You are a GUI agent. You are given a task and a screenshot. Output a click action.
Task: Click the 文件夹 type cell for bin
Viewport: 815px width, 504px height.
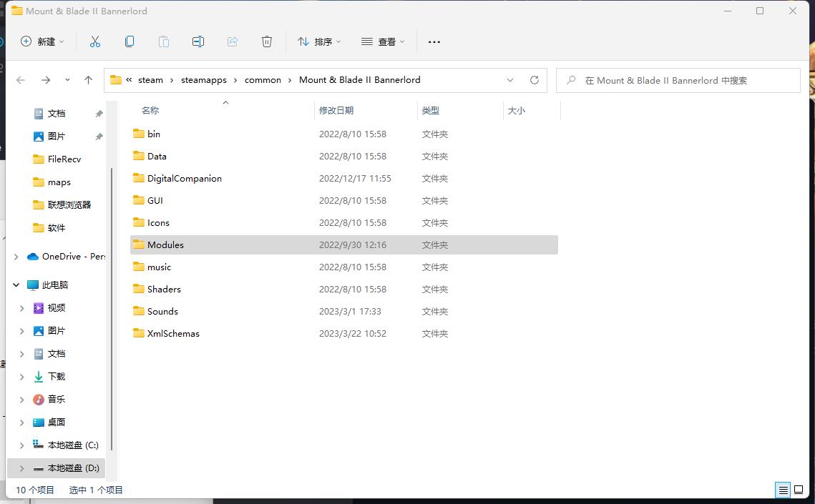tap(434, 134)
